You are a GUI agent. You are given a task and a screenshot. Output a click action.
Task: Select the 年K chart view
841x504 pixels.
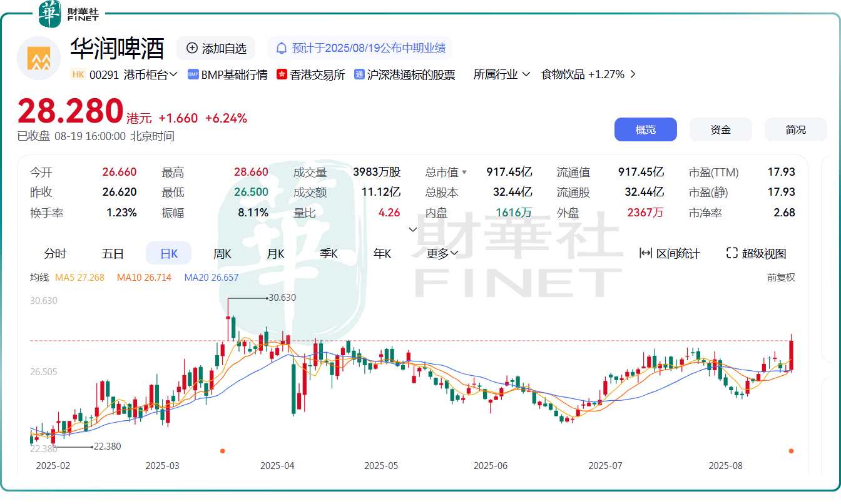(x=382, y=253)
